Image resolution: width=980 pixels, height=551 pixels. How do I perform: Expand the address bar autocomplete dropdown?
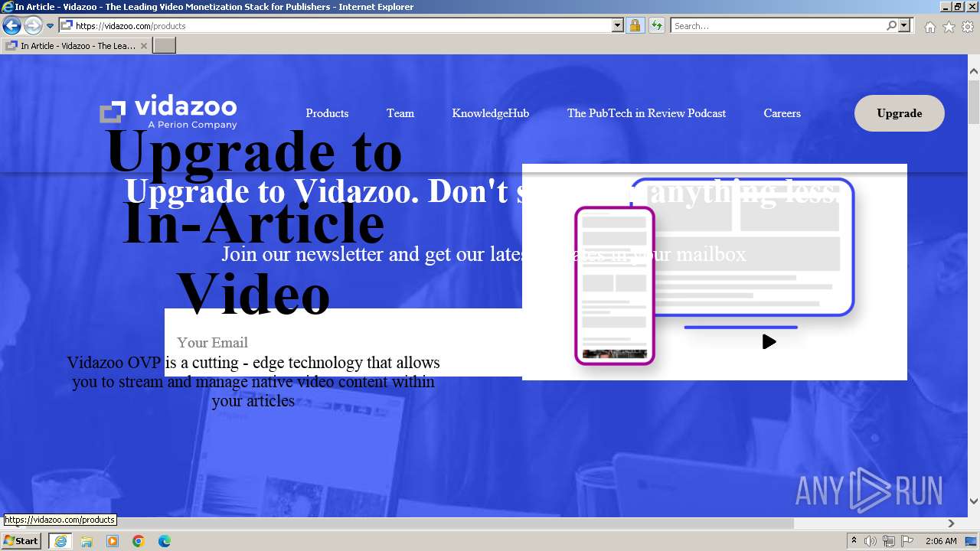tap(618, 26)
